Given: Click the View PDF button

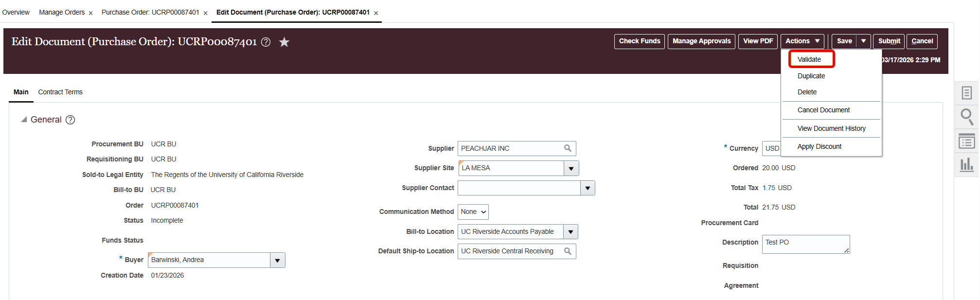Looking at the screenshot, I should pos(758,41).
